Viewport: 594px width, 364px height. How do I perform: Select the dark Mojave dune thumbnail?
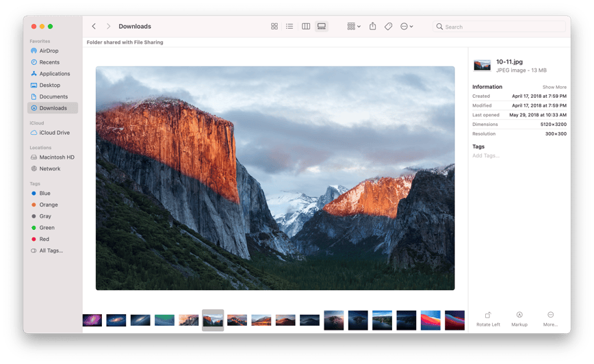click(309, 320)
